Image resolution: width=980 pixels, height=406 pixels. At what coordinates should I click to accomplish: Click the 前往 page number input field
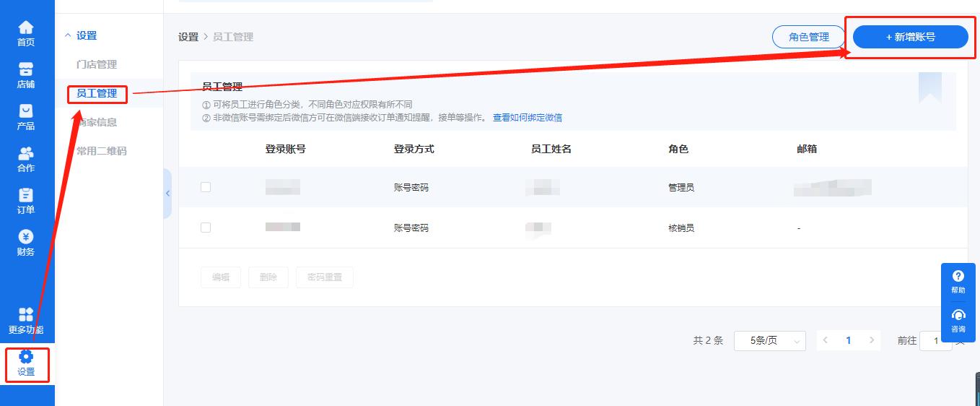[x=936, y=340]
